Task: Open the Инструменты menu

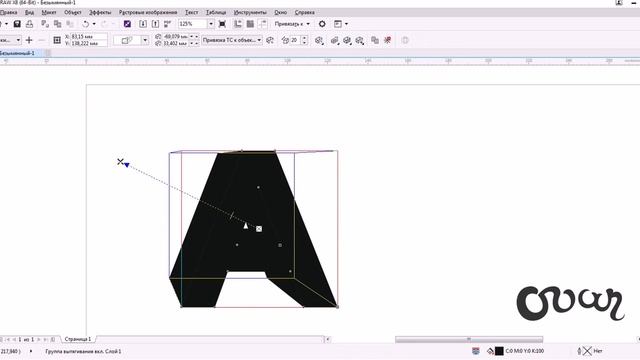Action: coord(250,13)
